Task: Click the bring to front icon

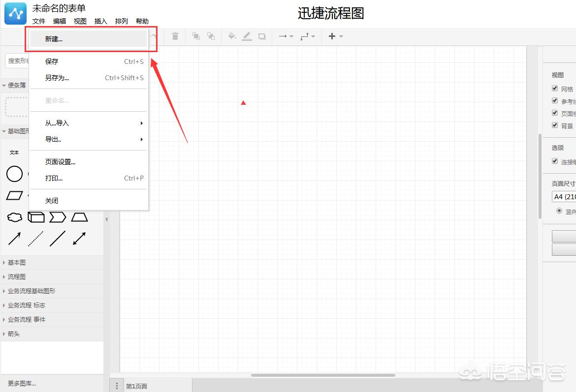Action: [196, 36]
